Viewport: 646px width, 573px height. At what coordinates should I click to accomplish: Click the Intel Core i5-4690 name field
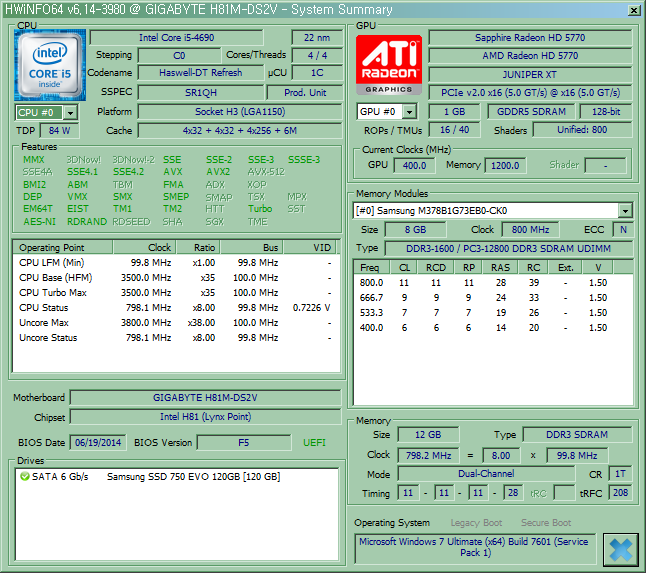click(176, 37)
